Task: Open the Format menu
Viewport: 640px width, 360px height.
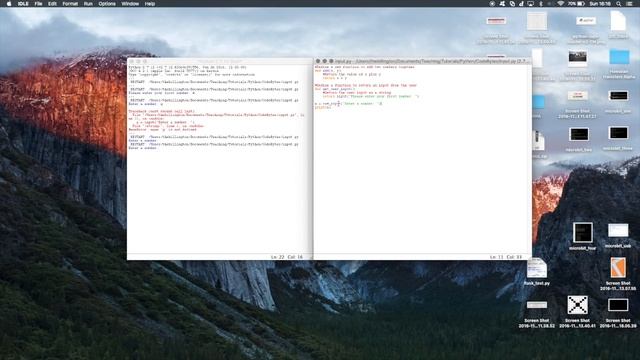Action: pos(70,4)
